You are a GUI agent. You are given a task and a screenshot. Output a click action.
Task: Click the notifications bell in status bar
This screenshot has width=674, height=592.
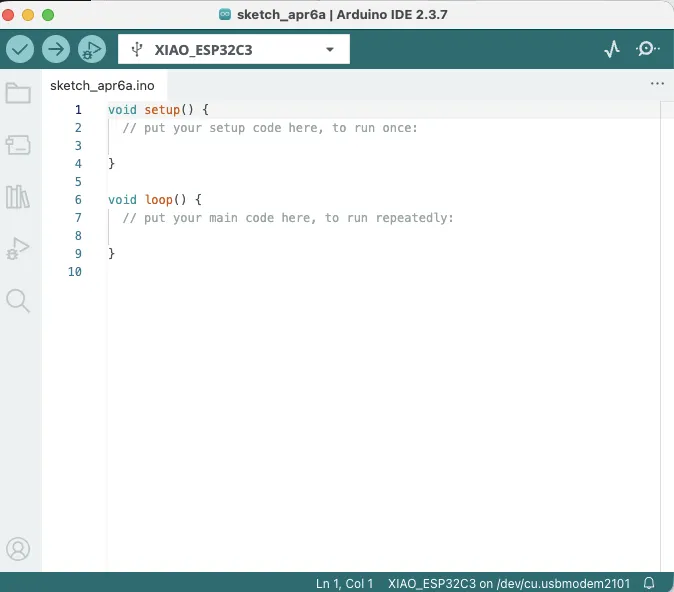[649, 583]
